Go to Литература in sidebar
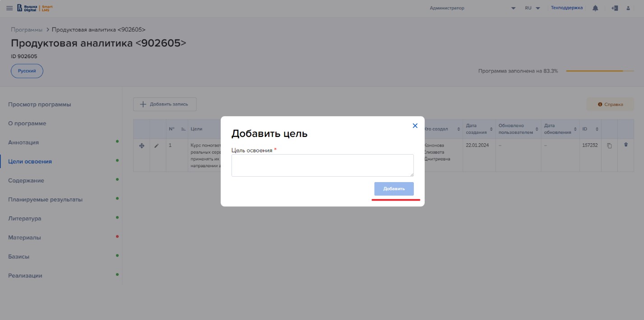Viewport: 644px width, 320px height. tap(25, 219)
